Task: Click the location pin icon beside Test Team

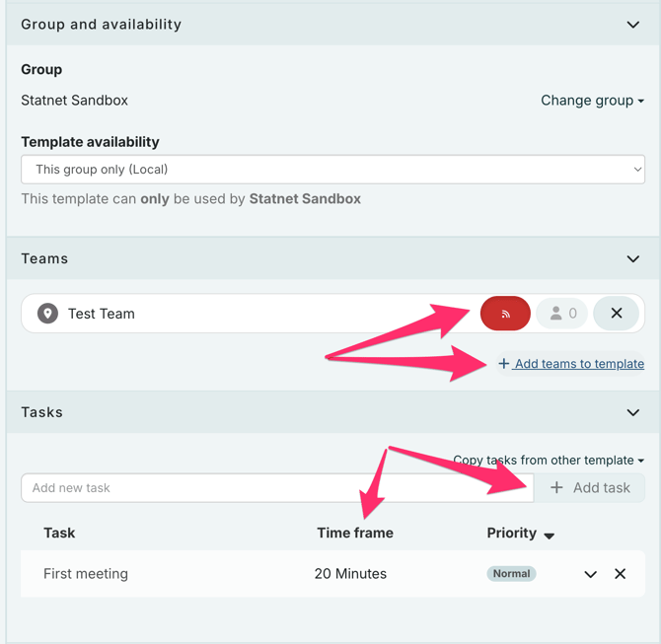Action: tap(47, 314)
